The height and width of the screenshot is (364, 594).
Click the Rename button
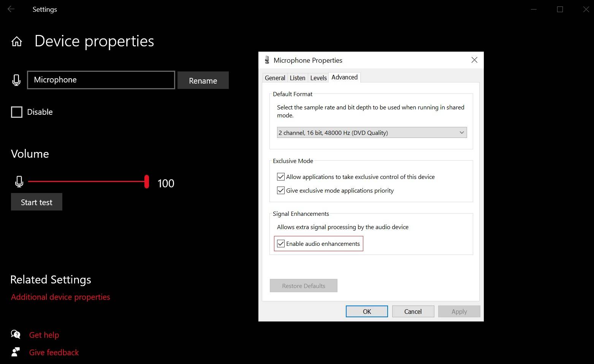click(x=203, y=80)
